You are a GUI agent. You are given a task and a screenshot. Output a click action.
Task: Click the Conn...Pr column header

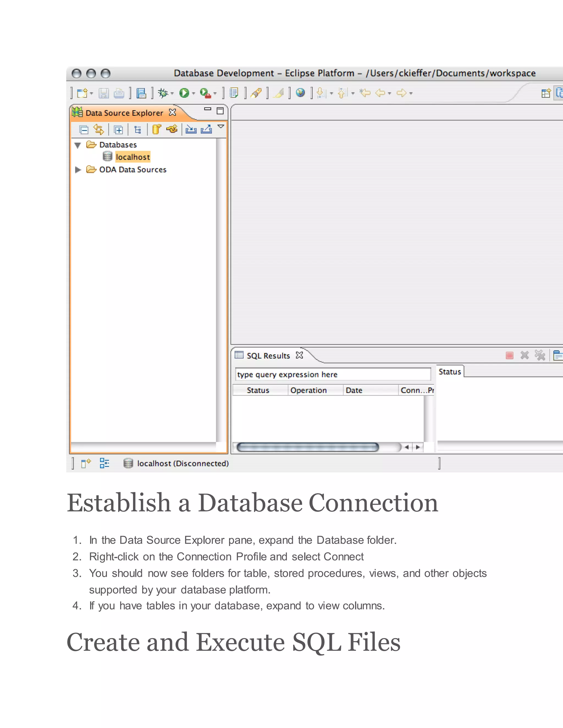point(416,390)
